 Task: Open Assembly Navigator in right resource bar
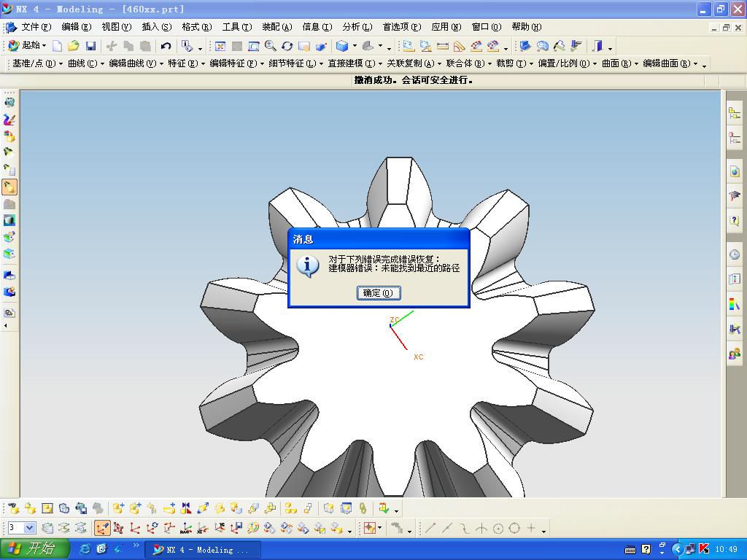(734, 113)
